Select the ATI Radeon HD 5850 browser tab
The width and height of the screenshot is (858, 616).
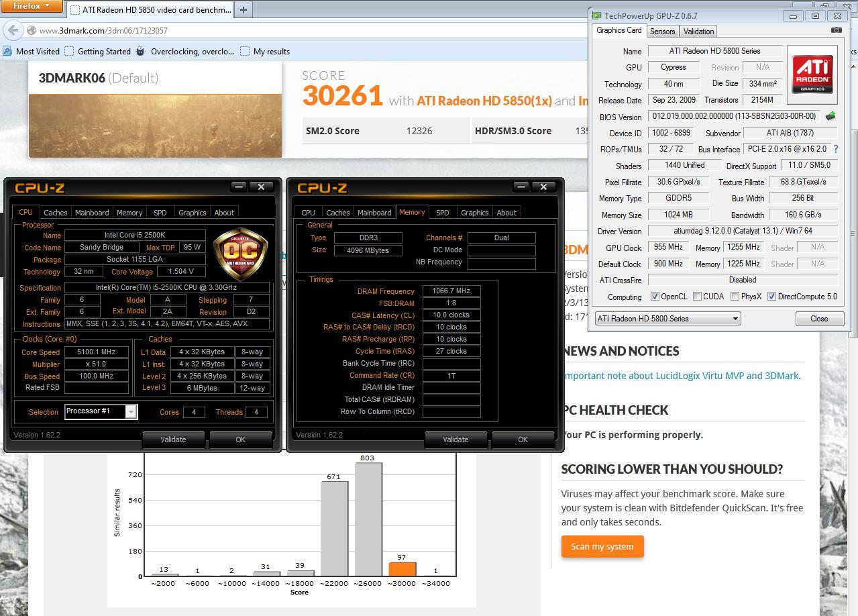point(149,10)
